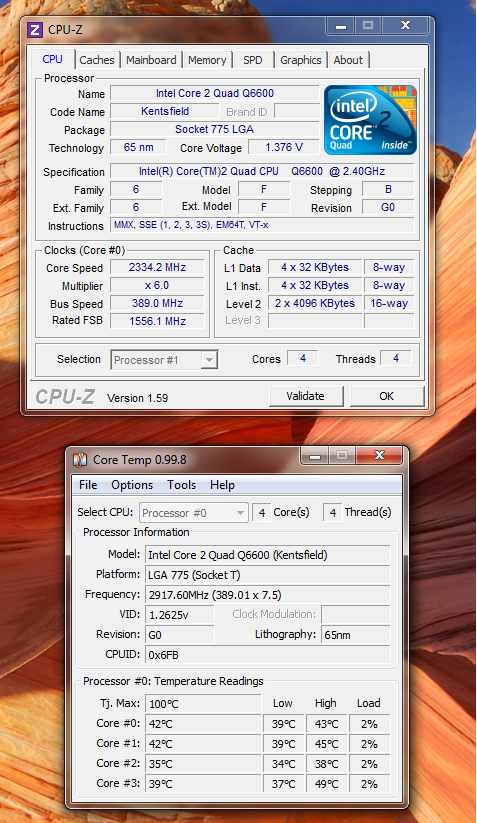Open the Options menu in Core Temp
This screenshot has height=823, width=477.
tap(132, 485)
